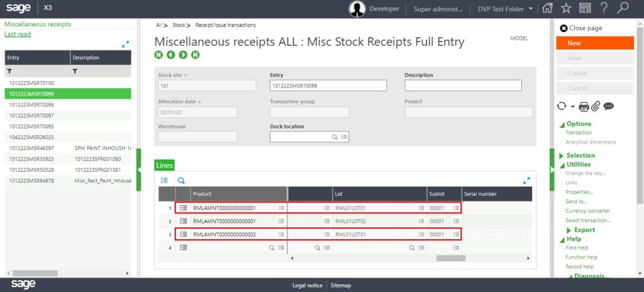
Task: Open Super administrator menu
Action: click(438, 9)
